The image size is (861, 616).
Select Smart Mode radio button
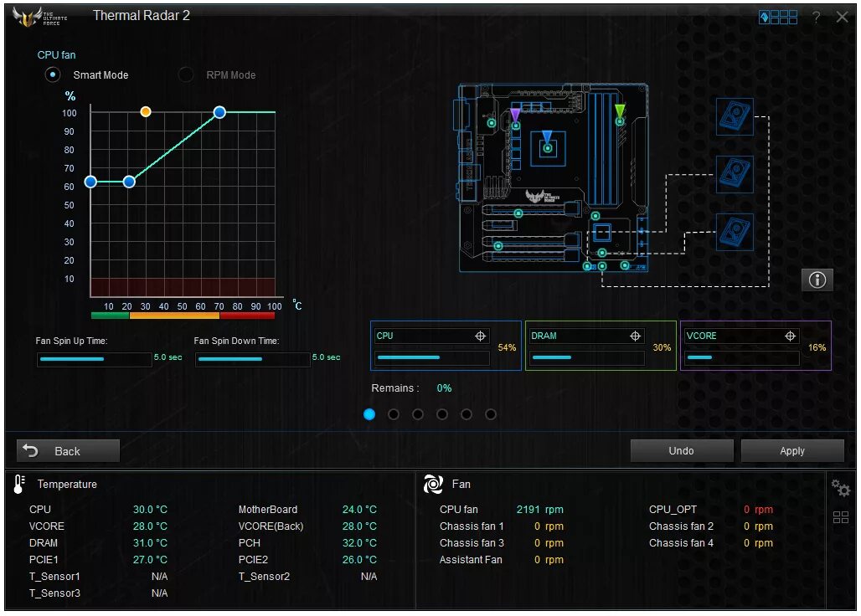tap(53, 74)
